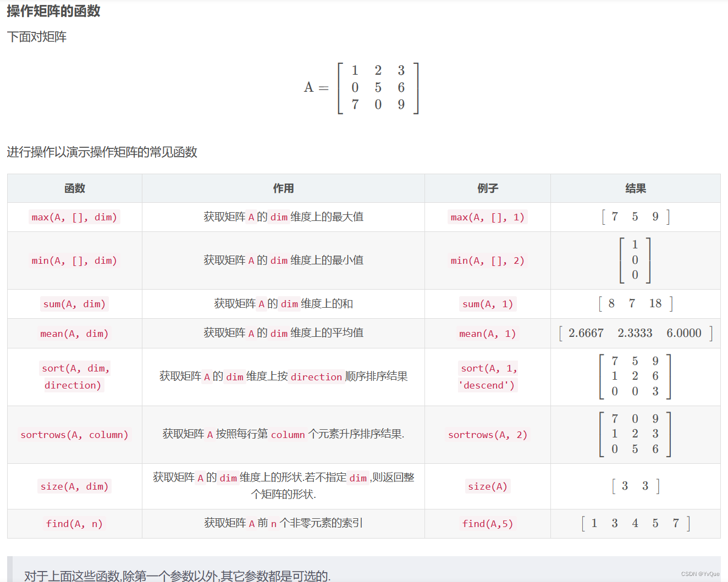Click the example 'sum(A, 1)'
The image size is (728, 582).
[488, 304]
